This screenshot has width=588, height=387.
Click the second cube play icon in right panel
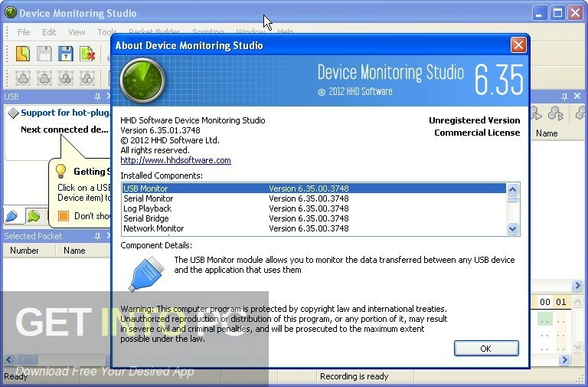[x=555, y=113]
